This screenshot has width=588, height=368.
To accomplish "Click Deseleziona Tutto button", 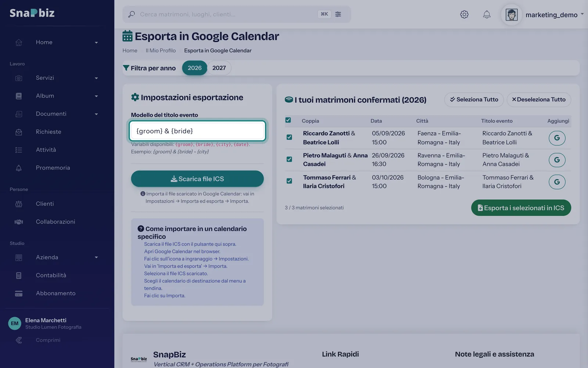I will tap(539, 99).
